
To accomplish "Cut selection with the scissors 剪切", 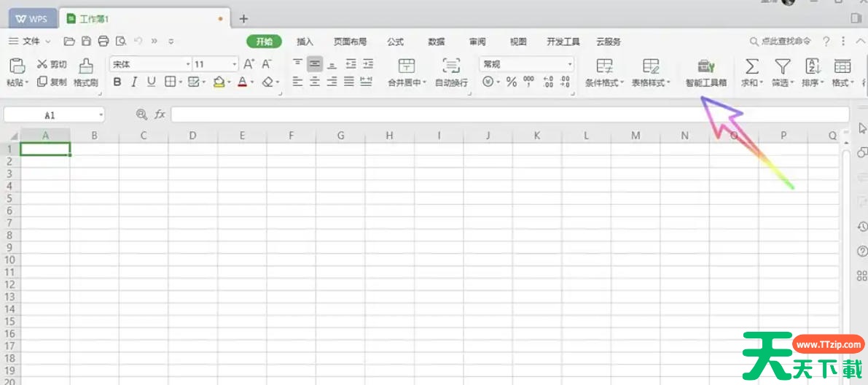I will (x=52, y=64).
